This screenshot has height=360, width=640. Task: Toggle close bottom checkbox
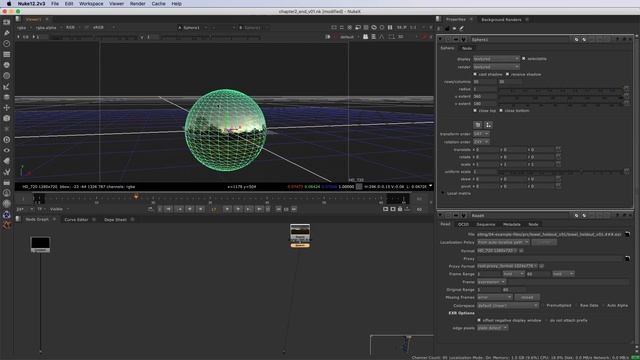point(501,111)
